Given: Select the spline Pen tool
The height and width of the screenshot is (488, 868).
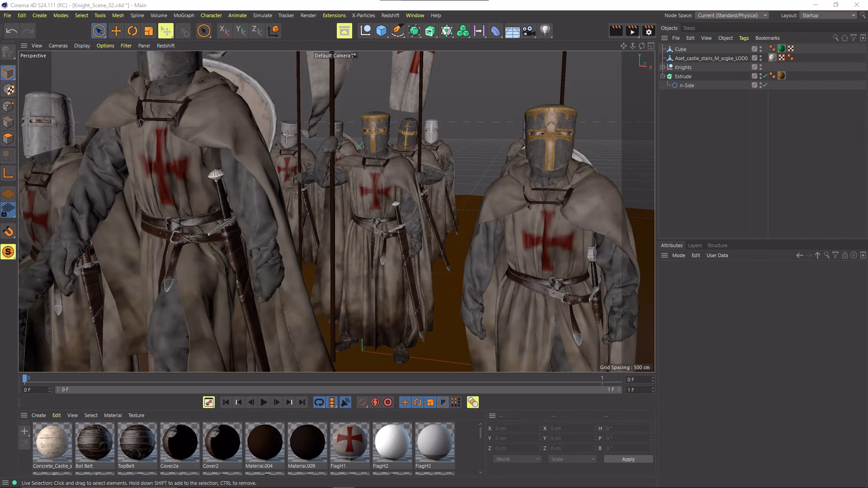Looking at the screenshot, I should [x=397, y=31].
